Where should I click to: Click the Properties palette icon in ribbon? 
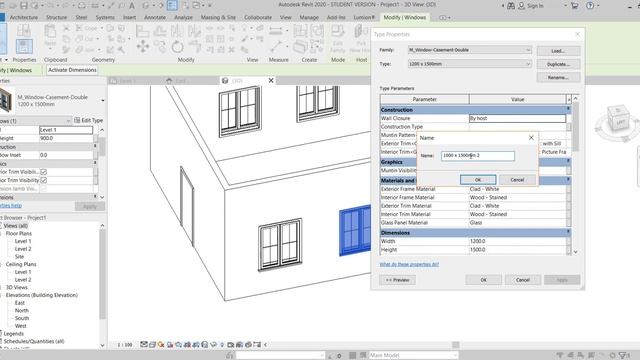[x=24, y=47]
